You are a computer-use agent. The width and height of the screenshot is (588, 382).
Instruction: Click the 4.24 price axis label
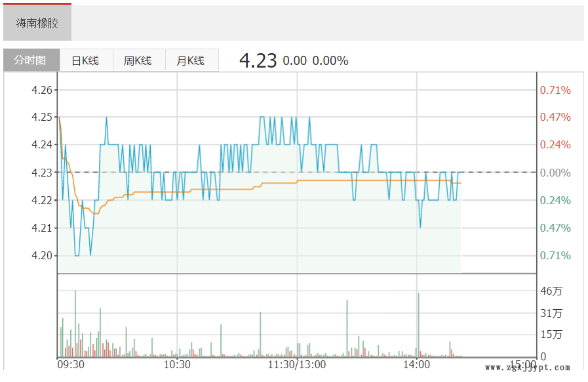[42, 144]
